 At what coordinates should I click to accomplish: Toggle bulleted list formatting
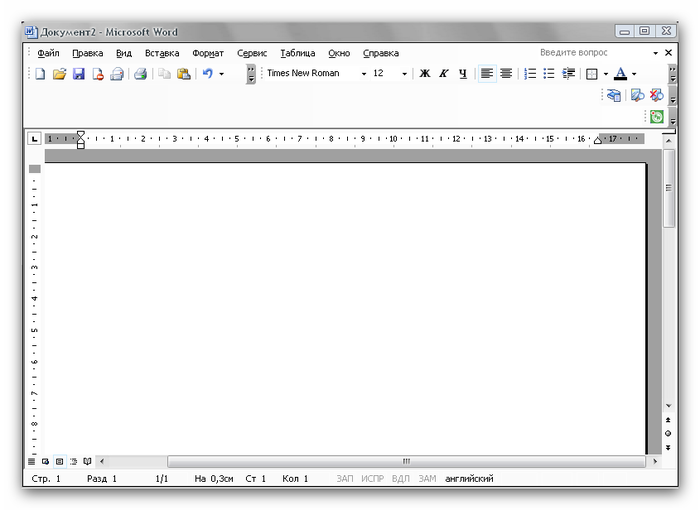[x=549, y=74]
